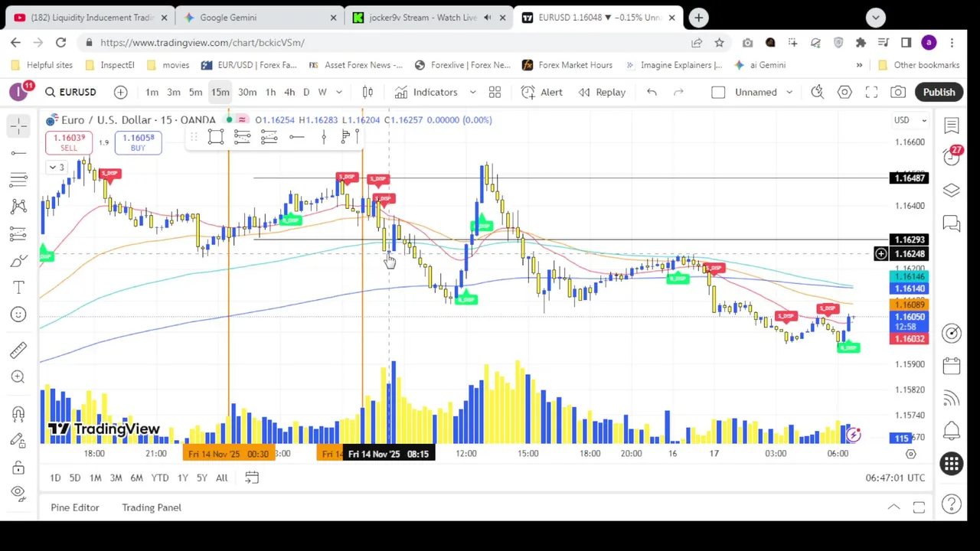Add a symbol to compare

click(x=120, y=92)
